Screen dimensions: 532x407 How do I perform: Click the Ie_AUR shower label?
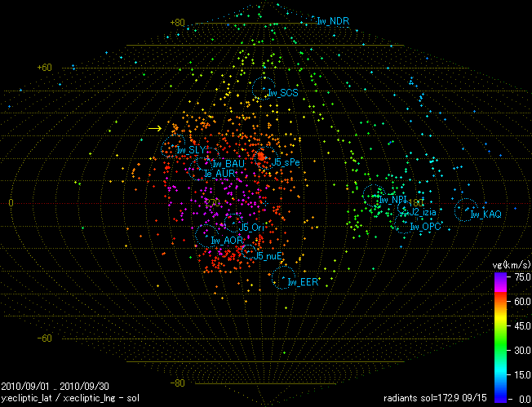(219, 173)
